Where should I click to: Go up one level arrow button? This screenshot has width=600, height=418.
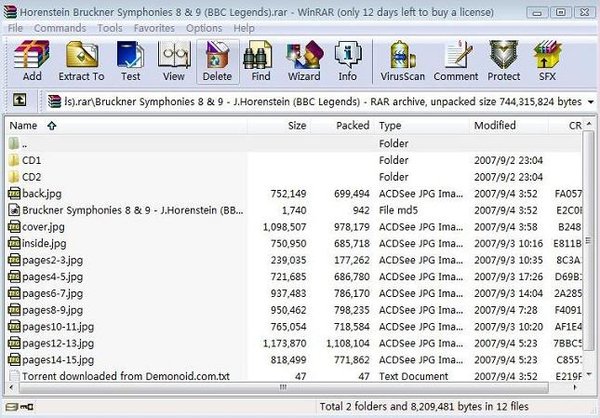pyautogui.click(x=20, y=101)
